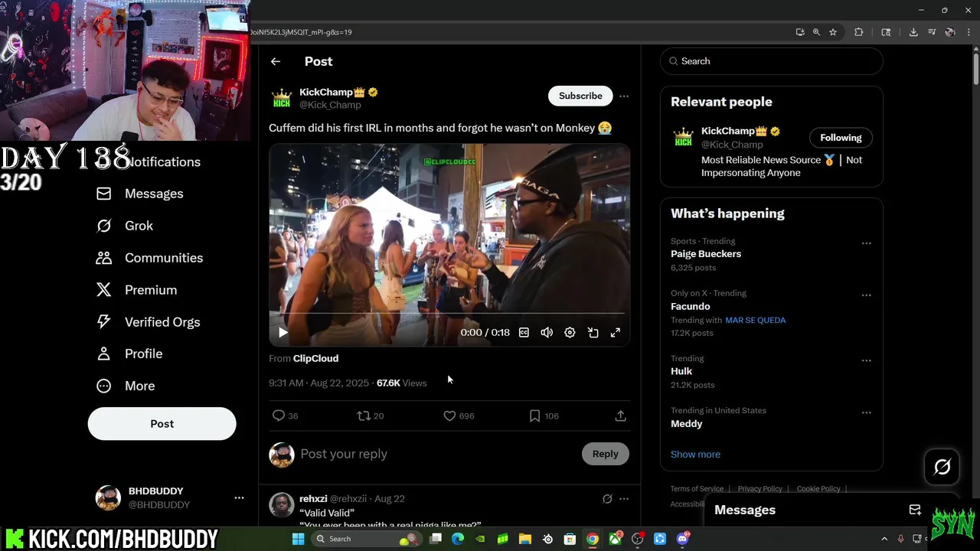The image size is (980, 551).
Task: Click Grok explain icon on rehxzi reply
Action: point(607,499)
